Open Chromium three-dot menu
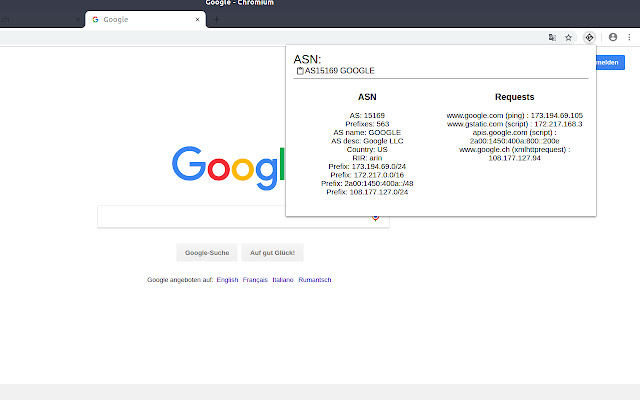This screenshot has width=640, height=400. (629, 37)
